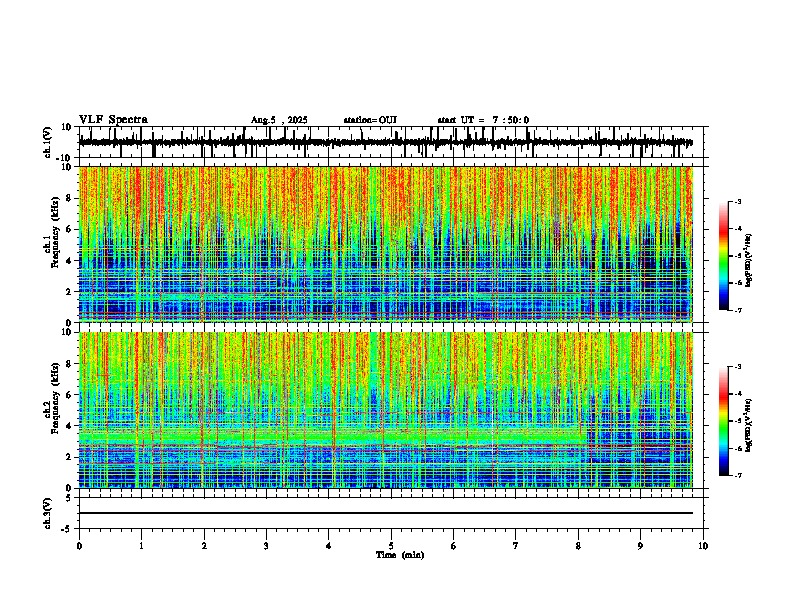Click the flat black ch.3 voltage line

(385, 513)
